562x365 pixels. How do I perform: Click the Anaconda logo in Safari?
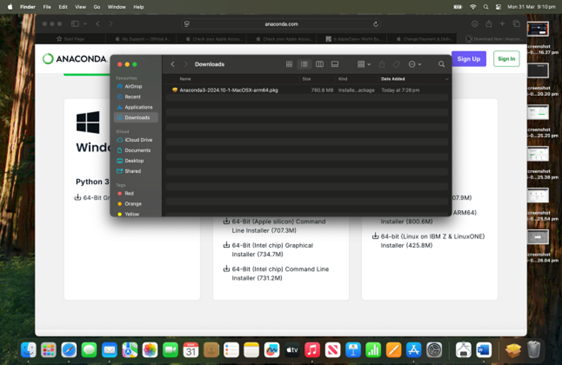75,59
